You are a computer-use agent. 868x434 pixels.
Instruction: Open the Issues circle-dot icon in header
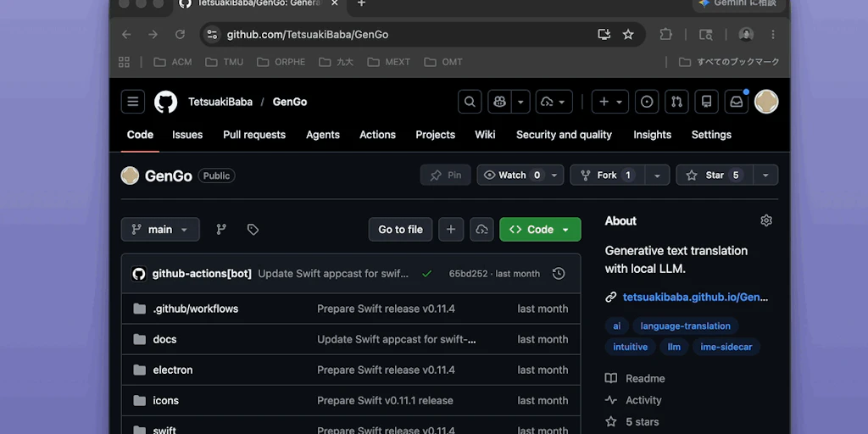tap(647, 102)
